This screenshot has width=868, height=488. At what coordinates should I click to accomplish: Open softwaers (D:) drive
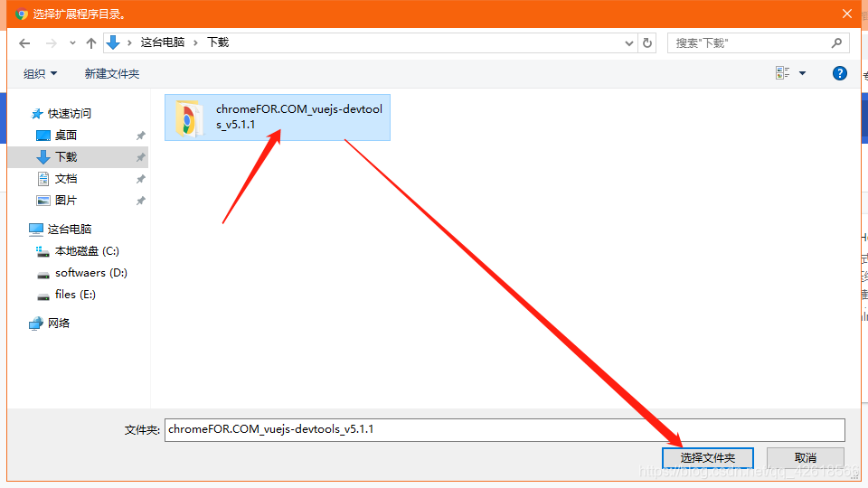[91, 273]
